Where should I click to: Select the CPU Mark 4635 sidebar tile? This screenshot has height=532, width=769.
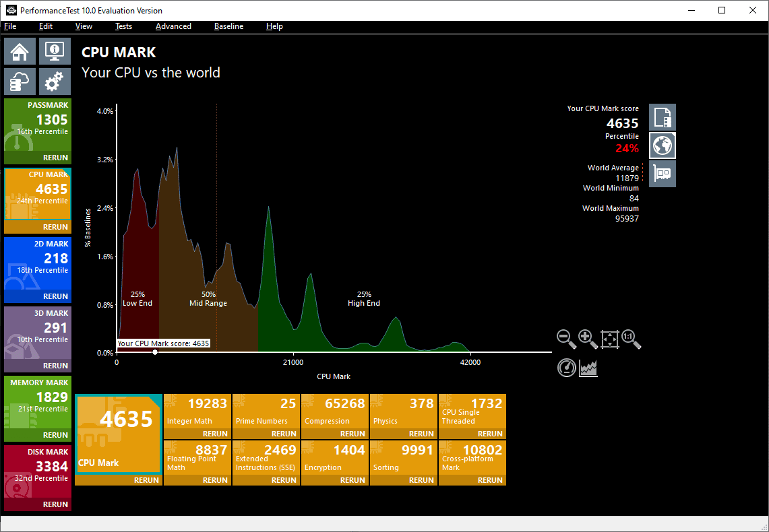point(38,195)
